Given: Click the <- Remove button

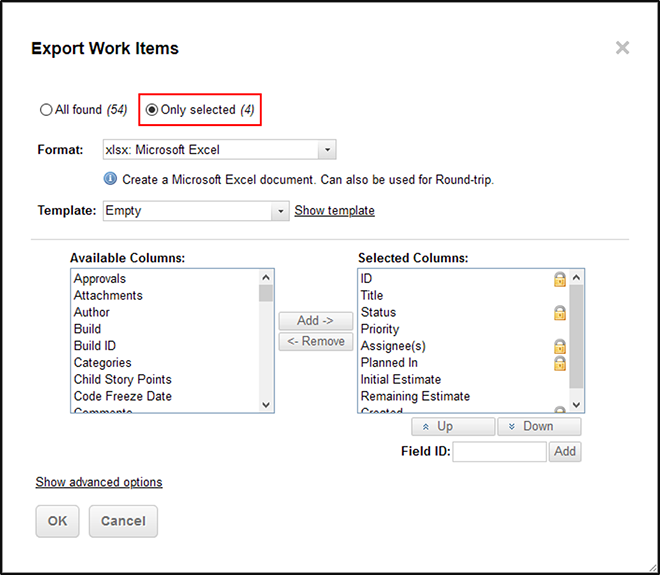Looking at the screenshot, I should tap(316, 341).
